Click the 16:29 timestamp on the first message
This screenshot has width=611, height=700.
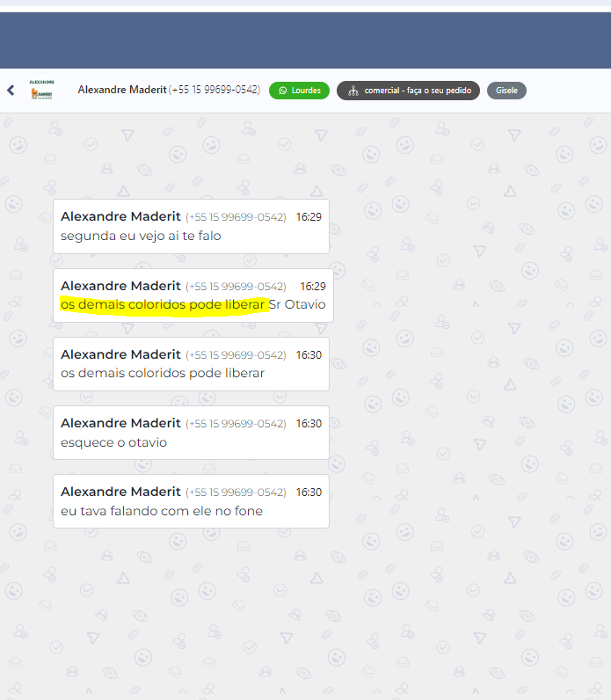coord(309,216)
